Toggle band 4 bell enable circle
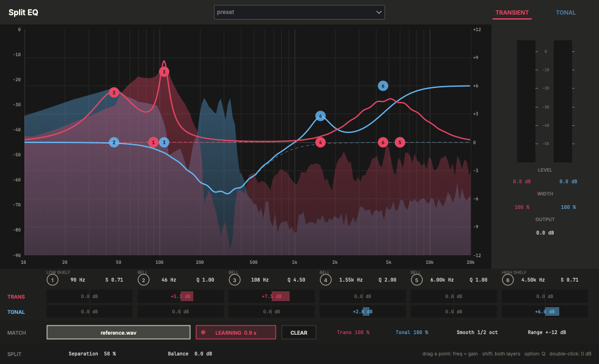This screenshot has width=599, height=364. pyautogui.click(x=325, y=280)
